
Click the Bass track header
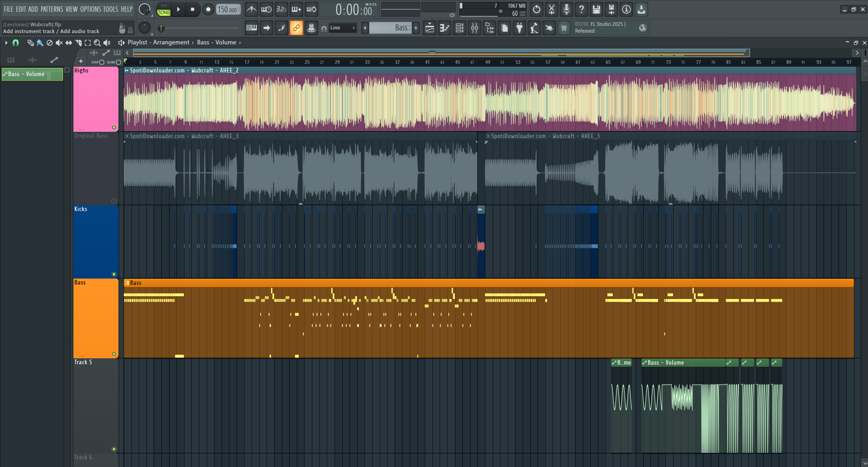pos(96,318)
